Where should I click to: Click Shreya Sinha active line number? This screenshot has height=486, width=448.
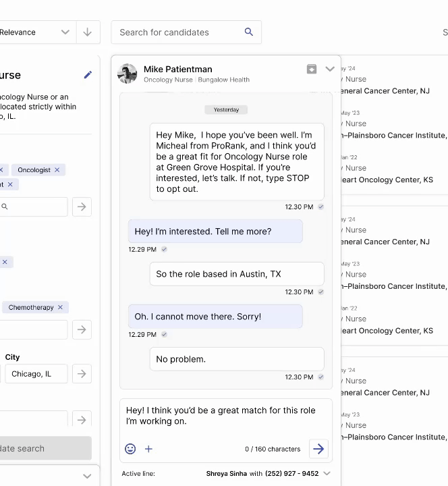tap(262, 474)
